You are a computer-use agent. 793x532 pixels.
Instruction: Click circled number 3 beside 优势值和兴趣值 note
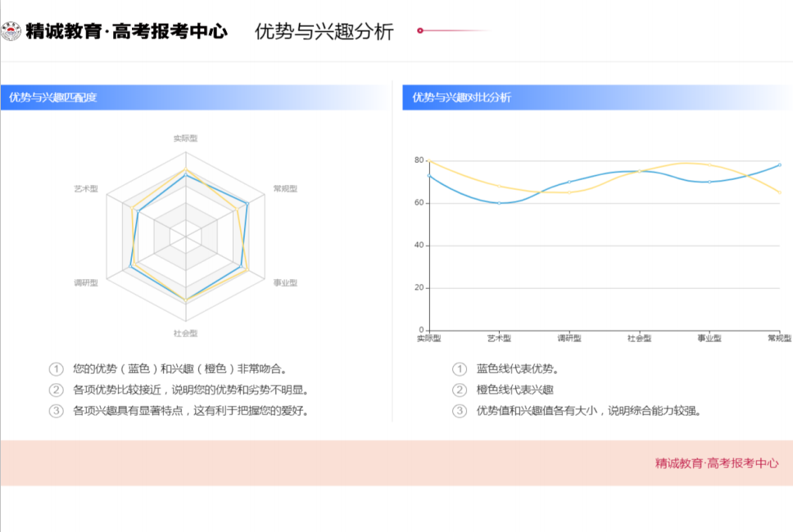(x=460, y=411)
